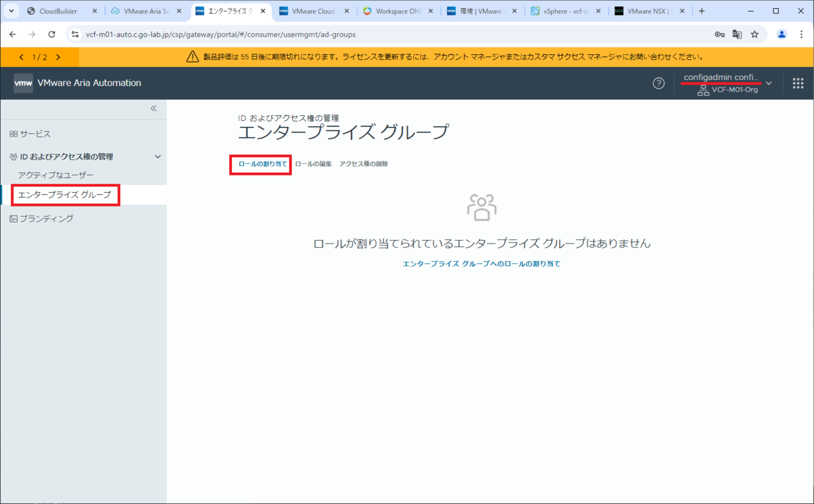Screen dimensions: 814x504
Task: Click the browser forward arrow
Action: (32, 34)
